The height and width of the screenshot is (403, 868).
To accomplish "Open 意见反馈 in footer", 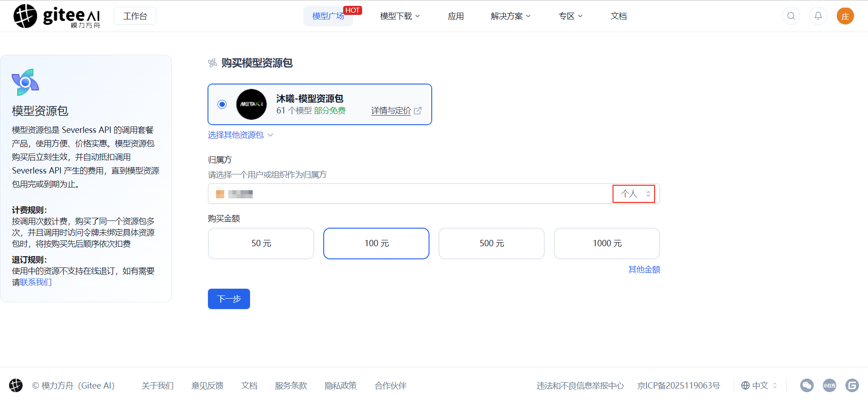I will coord(207,385).
